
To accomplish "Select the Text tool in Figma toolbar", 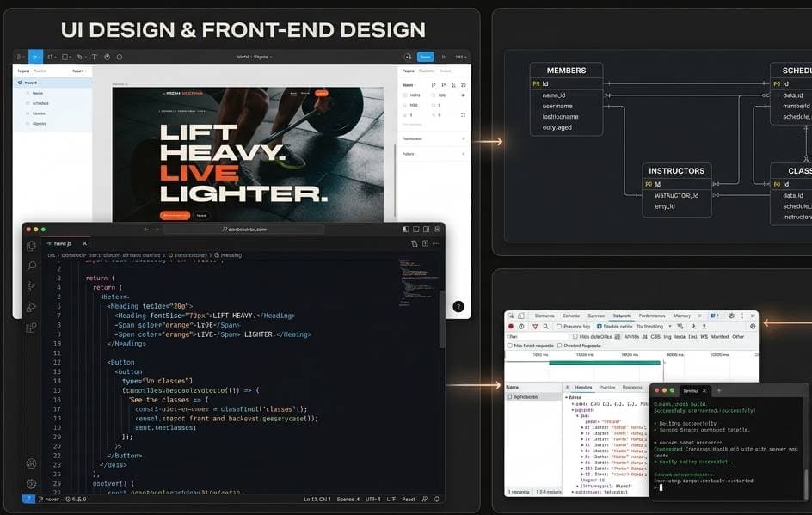I will (95, 57).
